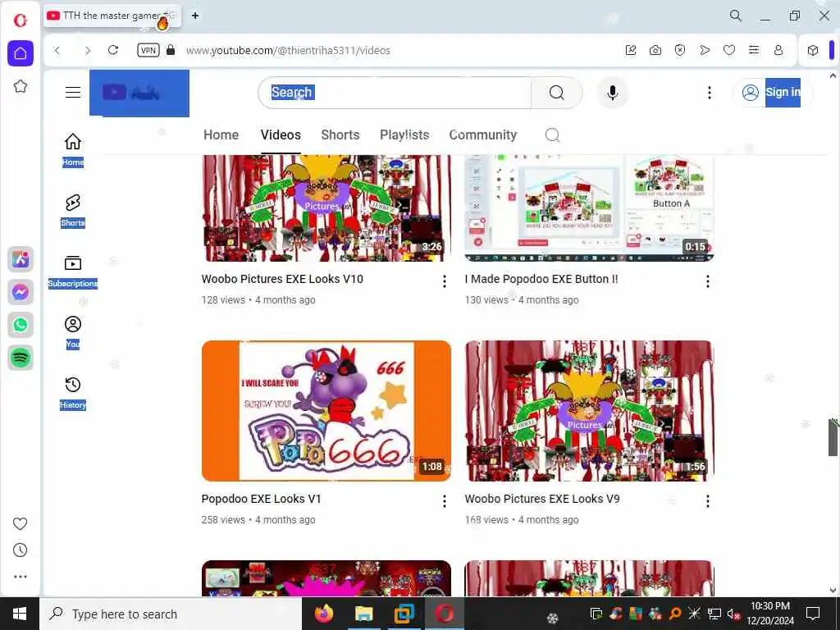Open player send icon in toolbar

click(x=705, y=50)
